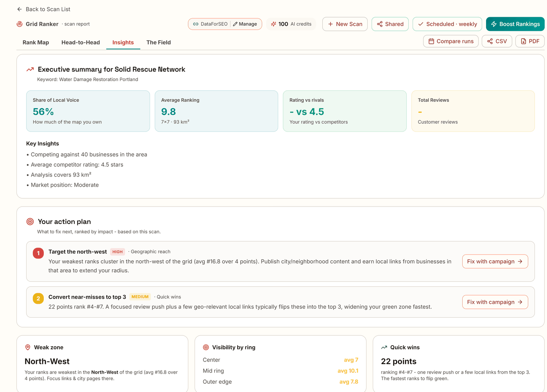547x392 pixels.
Task: Click the target icon beside Your action plan
Action: coord(30,221)
